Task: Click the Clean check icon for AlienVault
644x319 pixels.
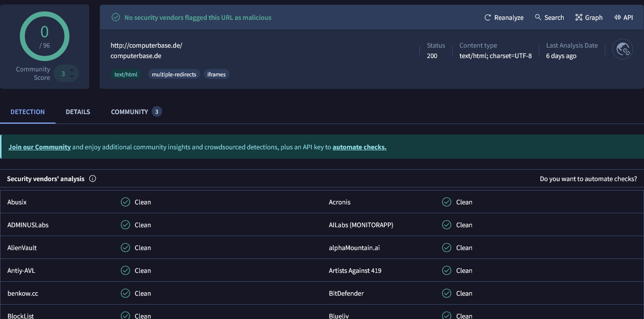Action: (x=125, y=248)
